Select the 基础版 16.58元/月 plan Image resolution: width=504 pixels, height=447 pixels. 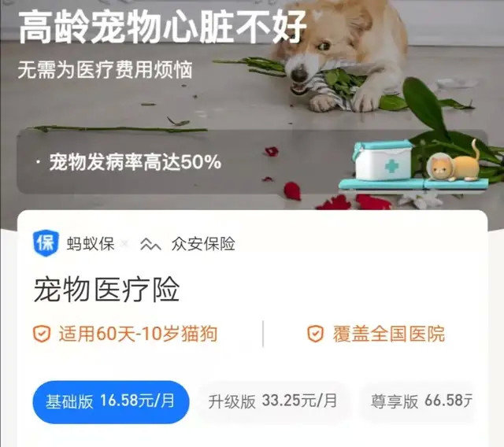pos(110,401)
